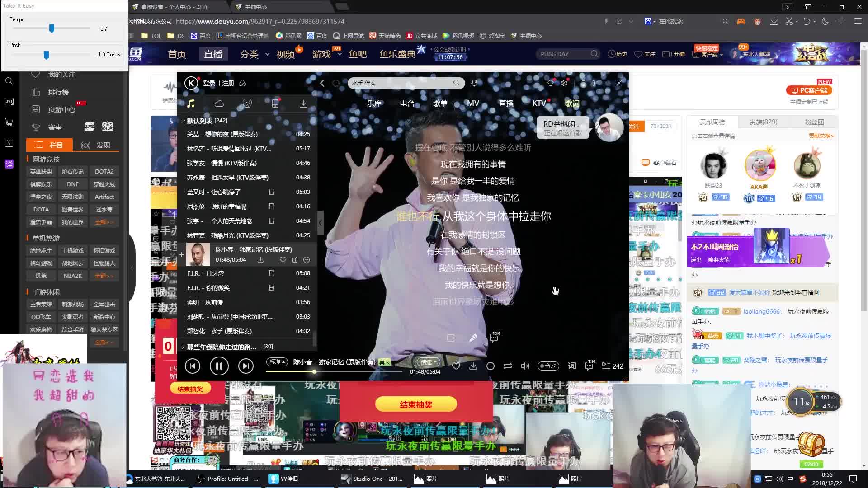868x488 pixels.
Task: Click the song recognition icon next to search
Action: 474,83
